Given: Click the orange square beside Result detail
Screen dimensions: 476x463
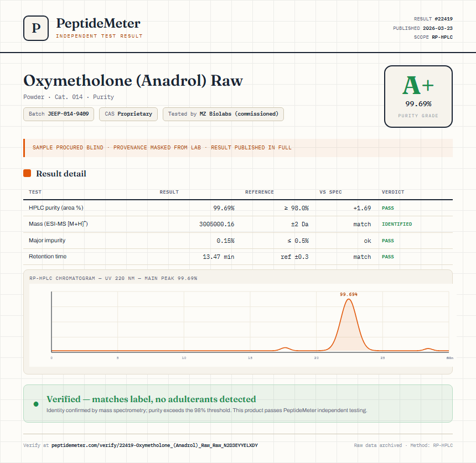Looking at the screenshot, I should tap(27, 173).
